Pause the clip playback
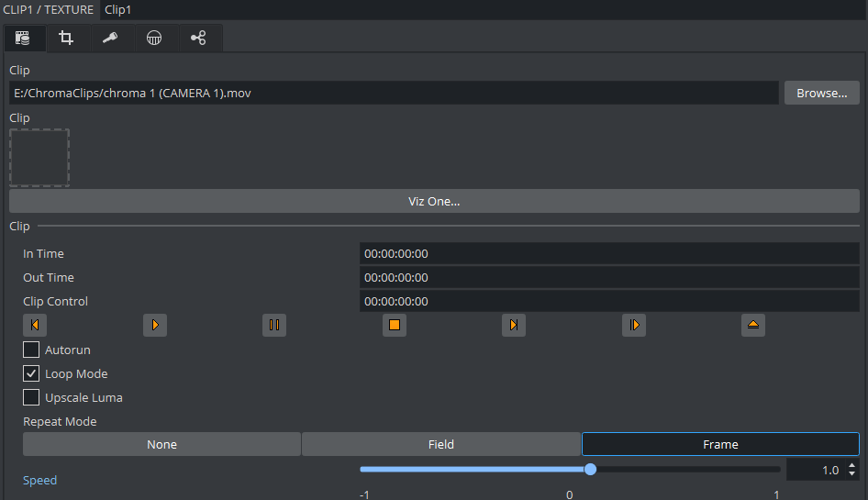The image size is (868, 500). pyautogui.click(x=274, y=325)
